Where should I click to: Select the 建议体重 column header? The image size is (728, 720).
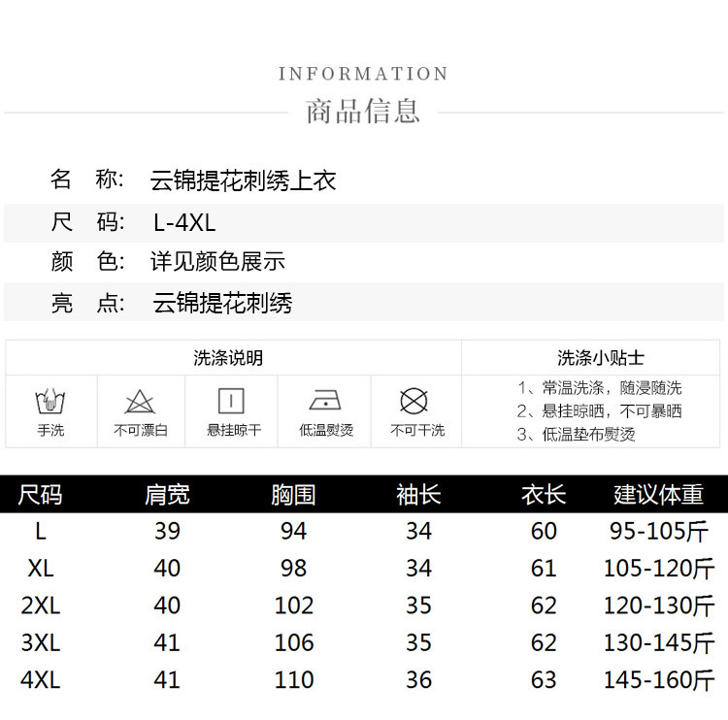point(658,495)
